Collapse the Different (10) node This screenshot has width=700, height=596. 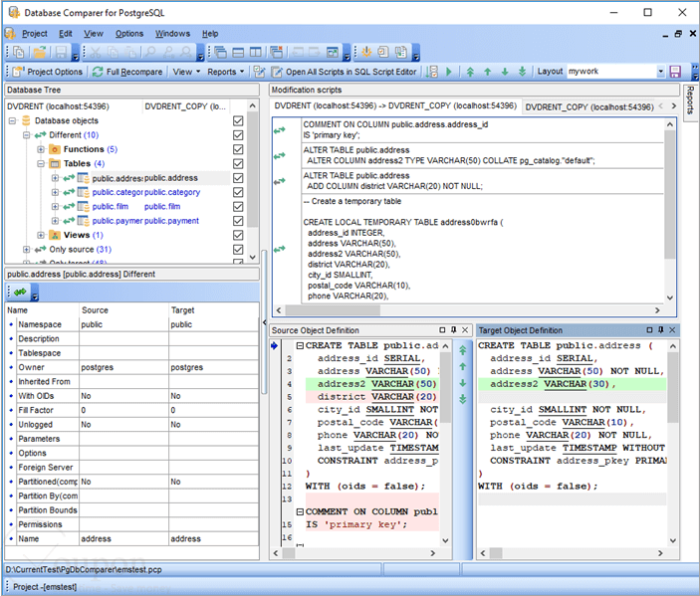tap(27, 135)
